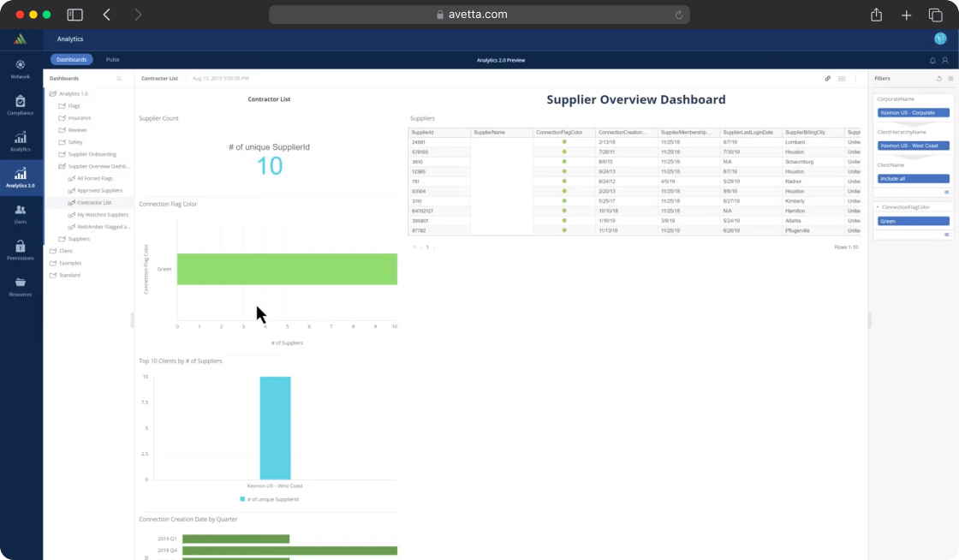Image resolution: width=959 pixels, height=560 pixels.
Task: Click supplier ID 24881 cell
Action: 439,142
